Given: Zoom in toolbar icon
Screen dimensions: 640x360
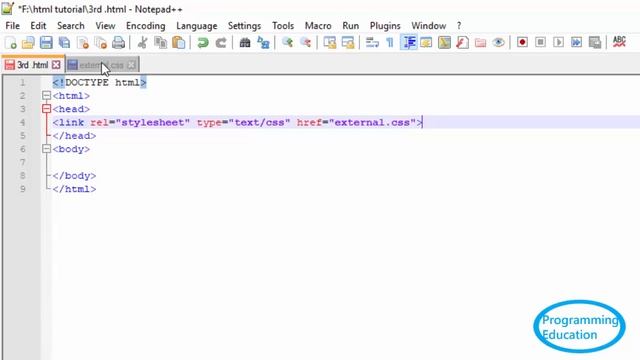Looking at the screenshot, I should click(287, 42).
